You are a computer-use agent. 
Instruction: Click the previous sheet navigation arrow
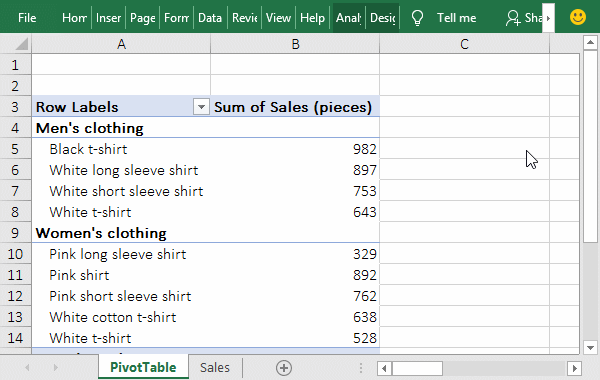[27, 368]
